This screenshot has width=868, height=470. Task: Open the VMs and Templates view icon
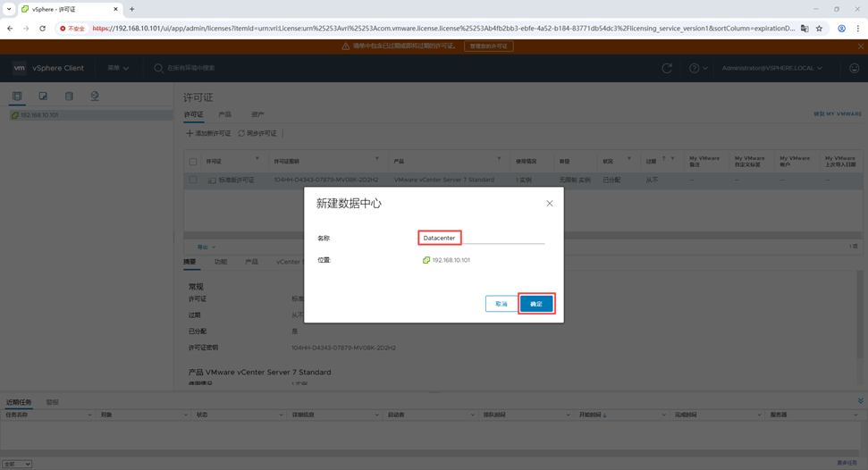(x=43, y=96)
